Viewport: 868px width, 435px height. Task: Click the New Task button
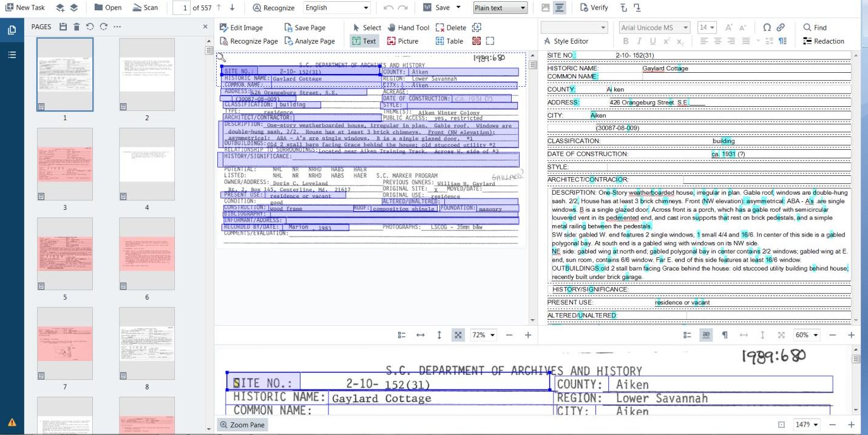(x=25, y=8)
